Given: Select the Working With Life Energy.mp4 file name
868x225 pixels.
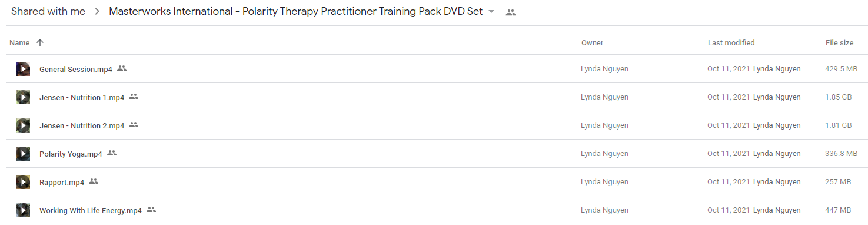Looking at the screenshot, I should (x=91, y=210).
